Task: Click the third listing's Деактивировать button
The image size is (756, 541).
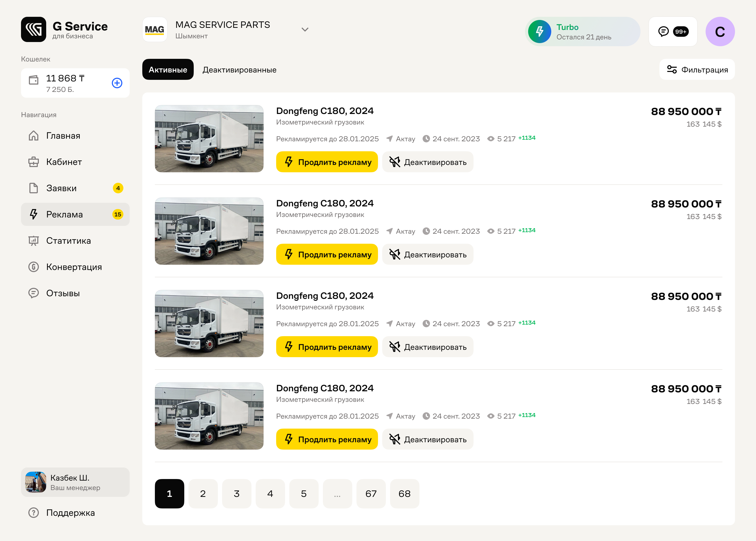Action: pyautogui.click(x=428, y=347)
